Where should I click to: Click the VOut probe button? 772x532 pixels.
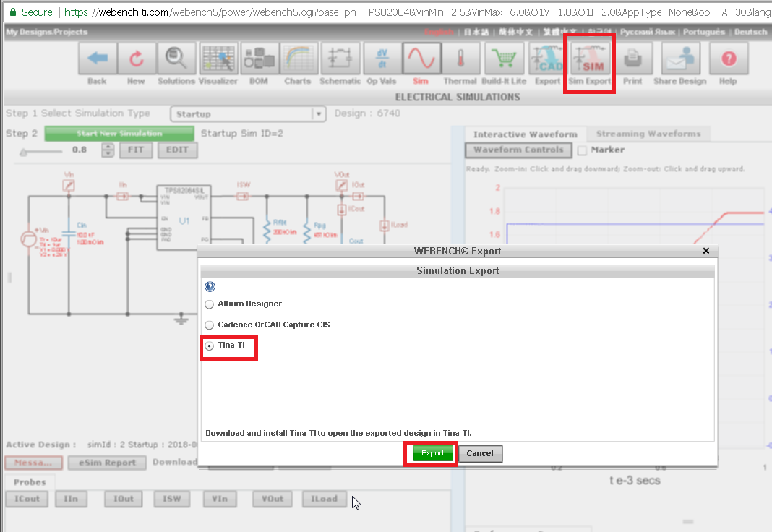(x=273, y=499)
